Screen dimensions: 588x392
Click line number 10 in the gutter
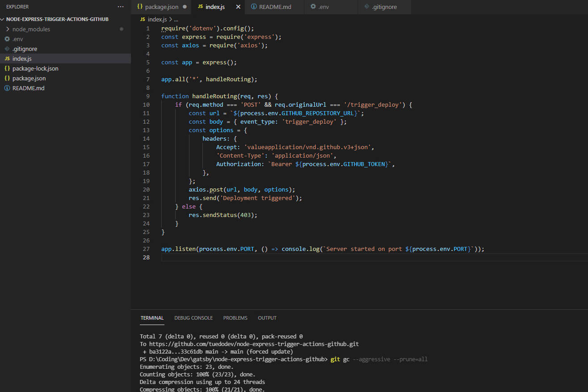pos(147,104)
